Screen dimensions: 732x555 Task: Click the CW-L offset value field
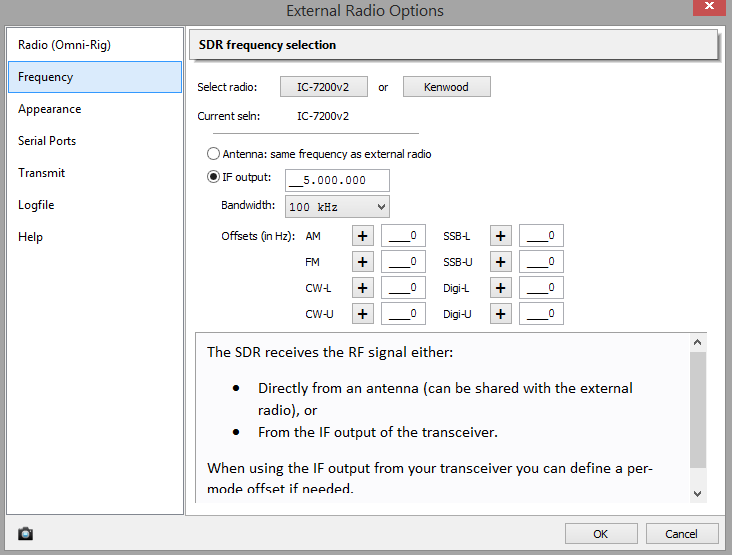[x=403, y=288]
